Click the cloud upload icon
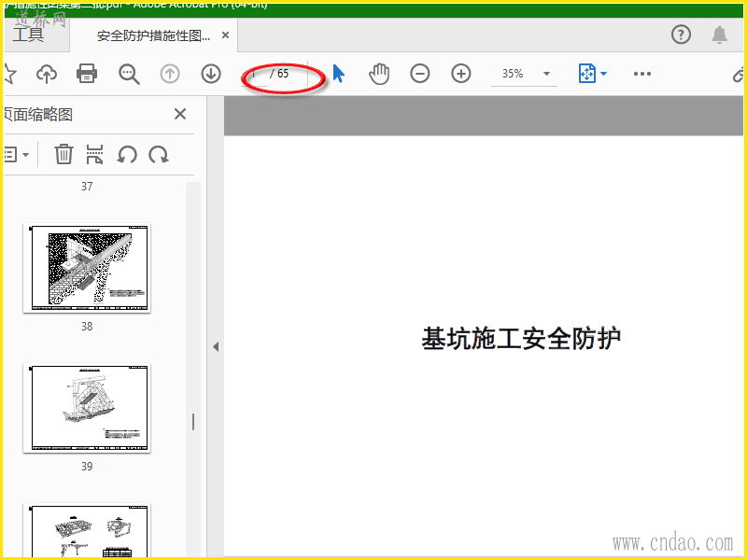The image size is (747, 560). point(46,74)
